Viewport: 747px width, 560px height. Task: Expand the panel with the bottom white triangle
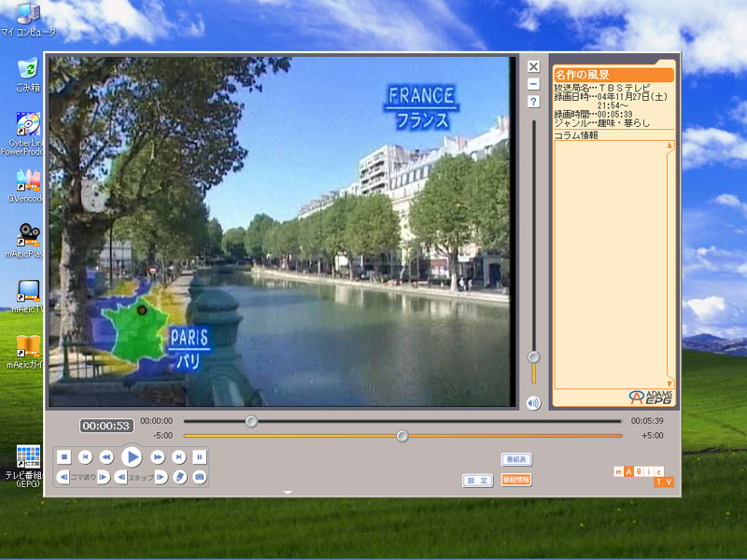click(x=288, y=492)
